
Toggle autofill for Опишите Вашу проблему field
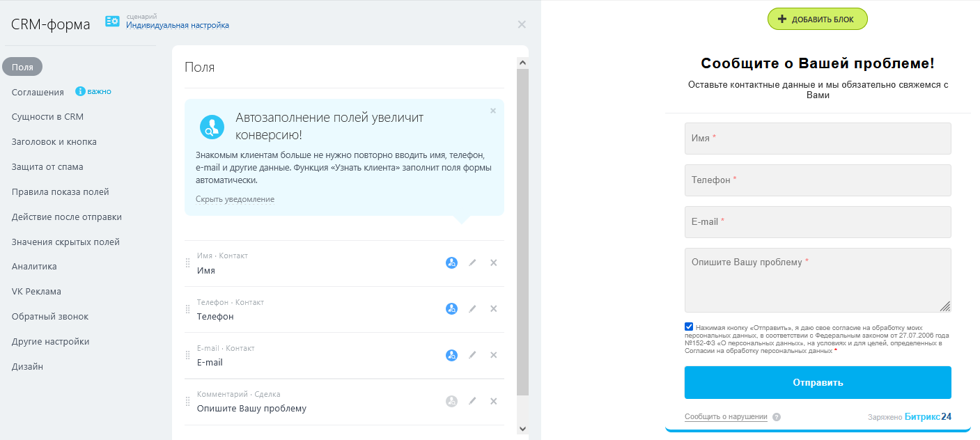tap(451, 401)
